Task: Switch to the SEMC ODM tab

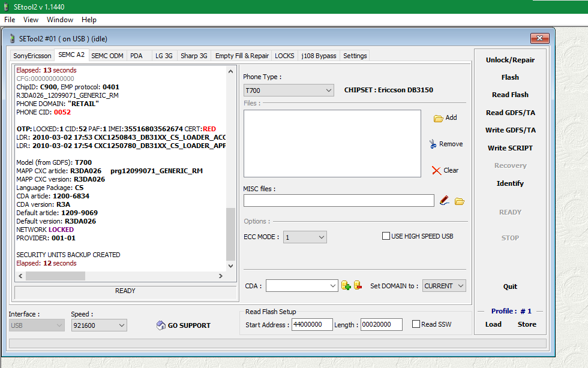Action: click(107, 56)
